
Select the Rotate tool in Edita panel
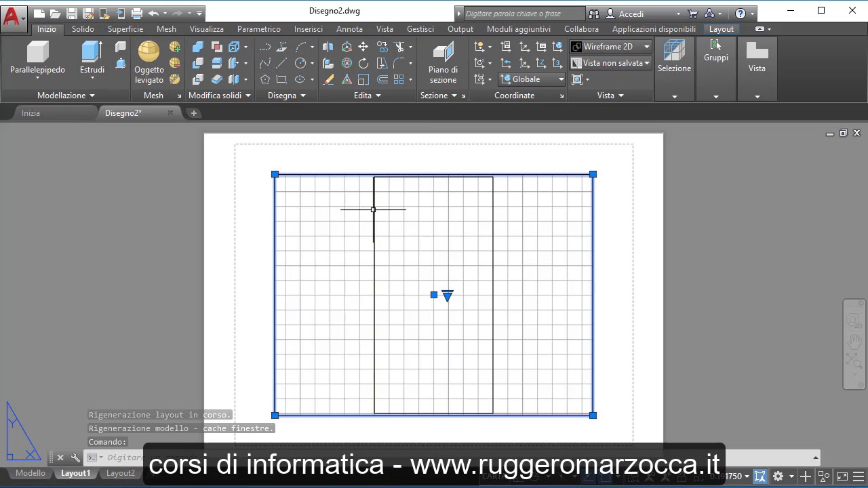(363, 63)
